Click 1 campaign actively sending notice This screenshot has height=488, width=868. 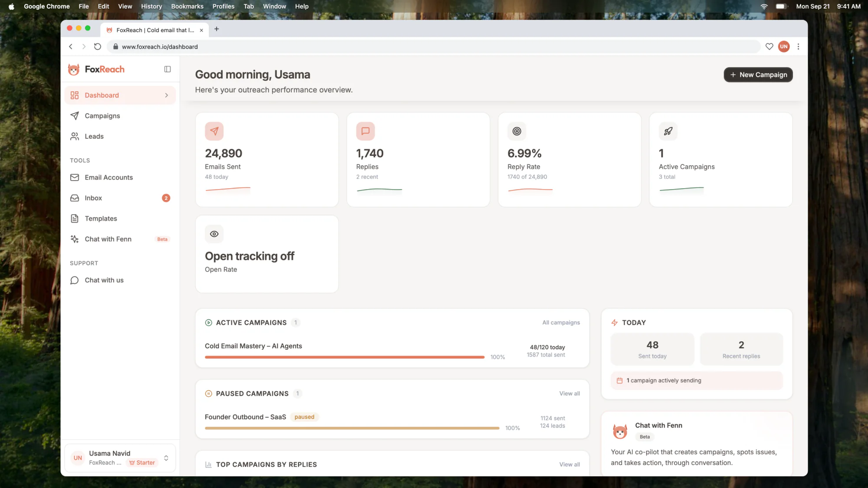[x=697, y=380]
